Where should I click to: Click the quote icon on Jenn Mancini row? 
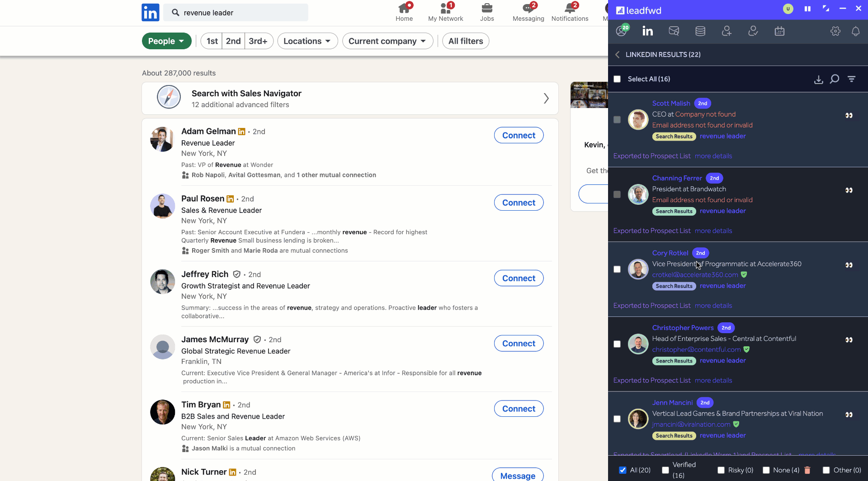(x=849, y=415)
